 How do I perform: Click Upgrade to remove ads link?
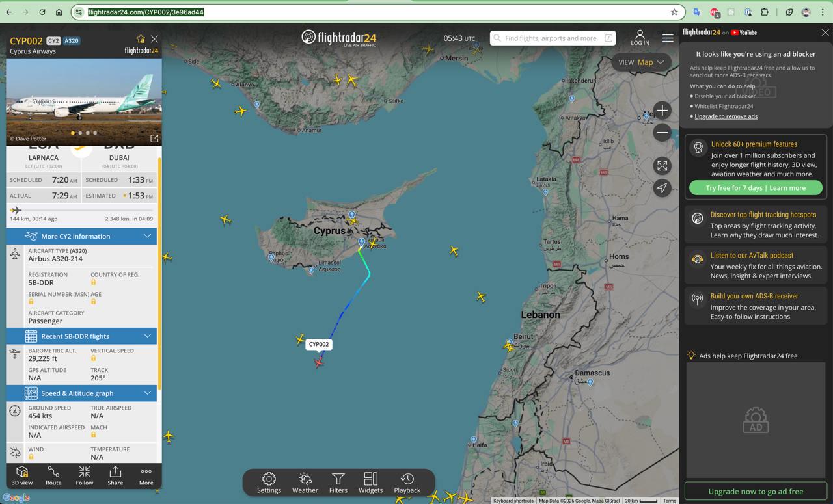click(726, 116)
